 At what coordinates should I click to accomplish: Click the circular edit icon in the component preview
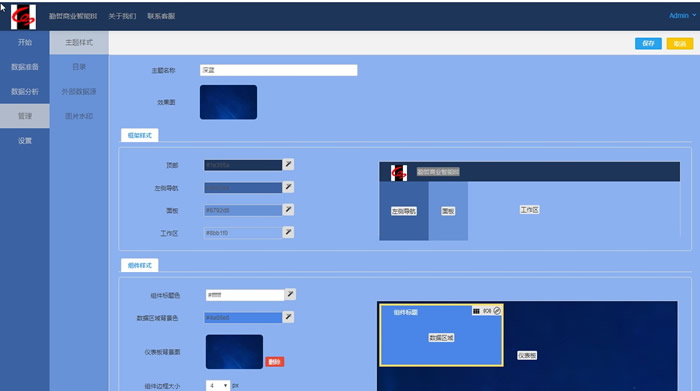[497, 311]
